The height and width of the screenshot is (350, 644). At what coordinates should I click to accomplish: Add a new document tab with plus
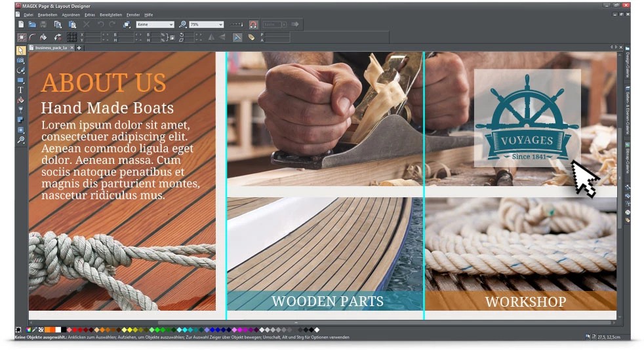pos(79,48)
